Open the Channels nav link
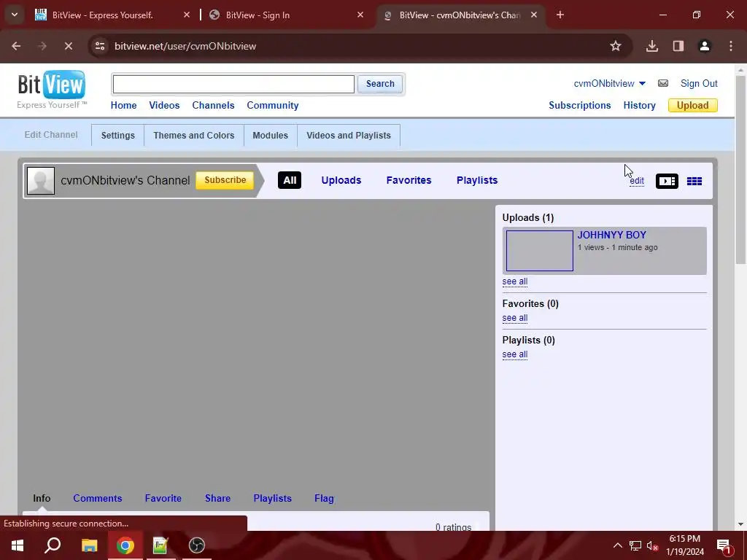 (x=213, y=105)
